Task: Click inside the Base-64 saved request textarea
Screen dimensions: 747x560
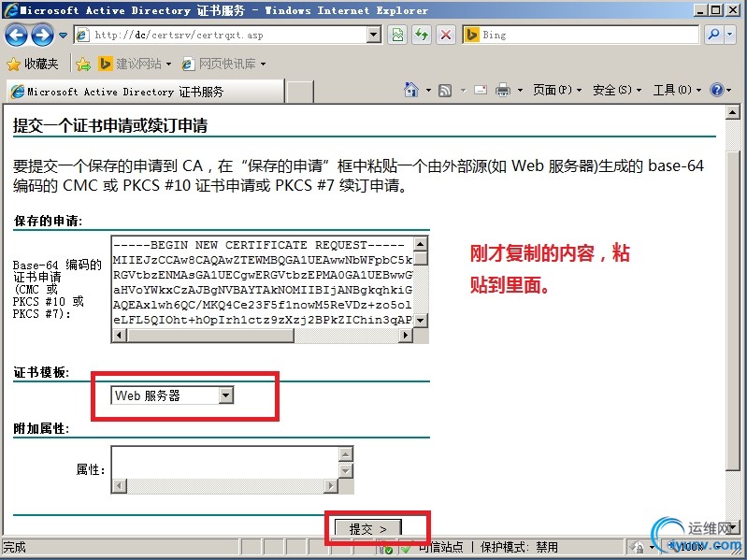Action: (x=262, y=282)
